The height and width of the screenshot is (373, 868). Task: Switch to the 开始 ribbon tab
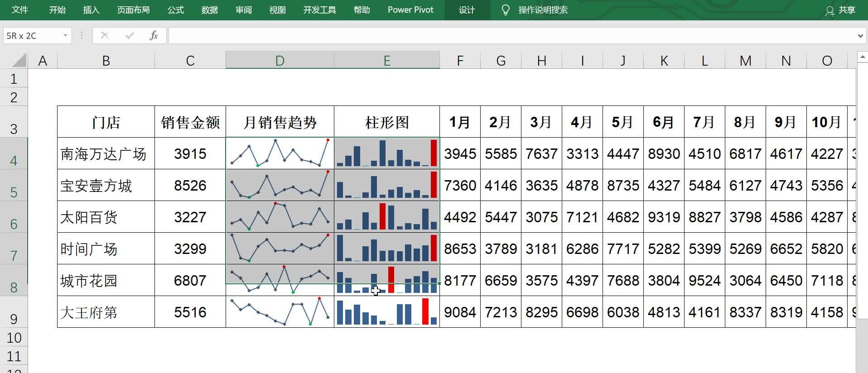pos(58,10)
